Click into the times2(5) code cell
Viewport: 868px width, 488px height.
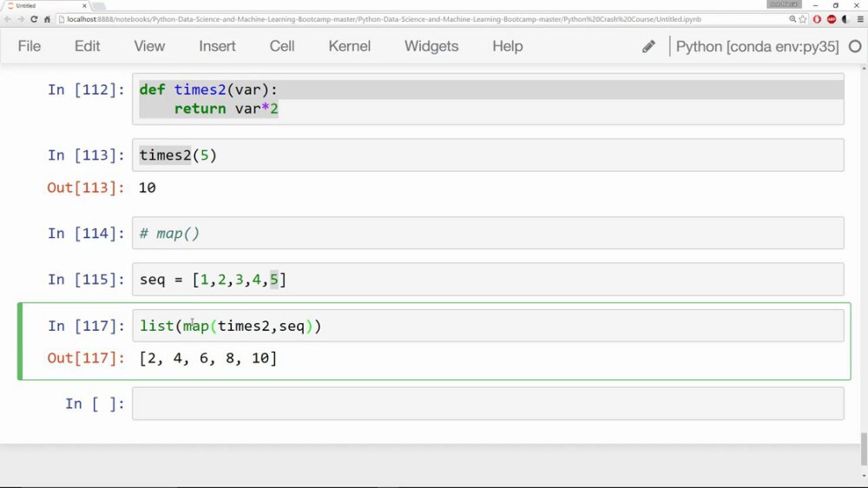[488, 155]
